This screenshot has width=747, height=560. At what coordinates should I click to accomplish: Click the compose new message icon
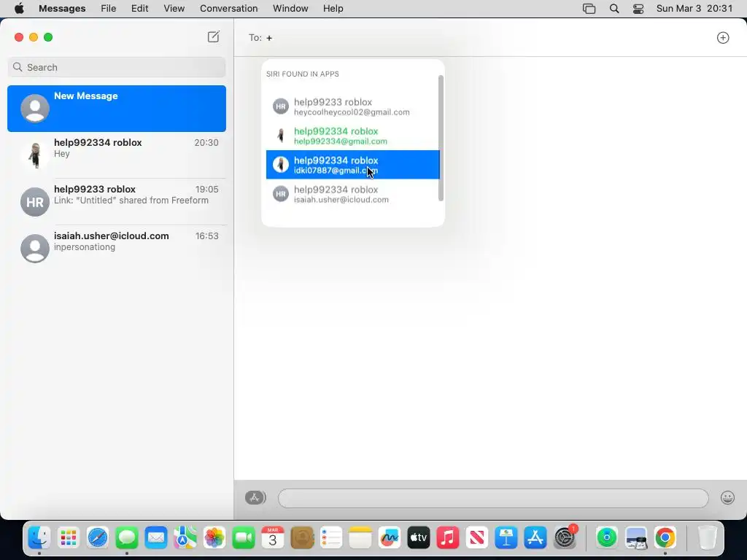[214, 36]
